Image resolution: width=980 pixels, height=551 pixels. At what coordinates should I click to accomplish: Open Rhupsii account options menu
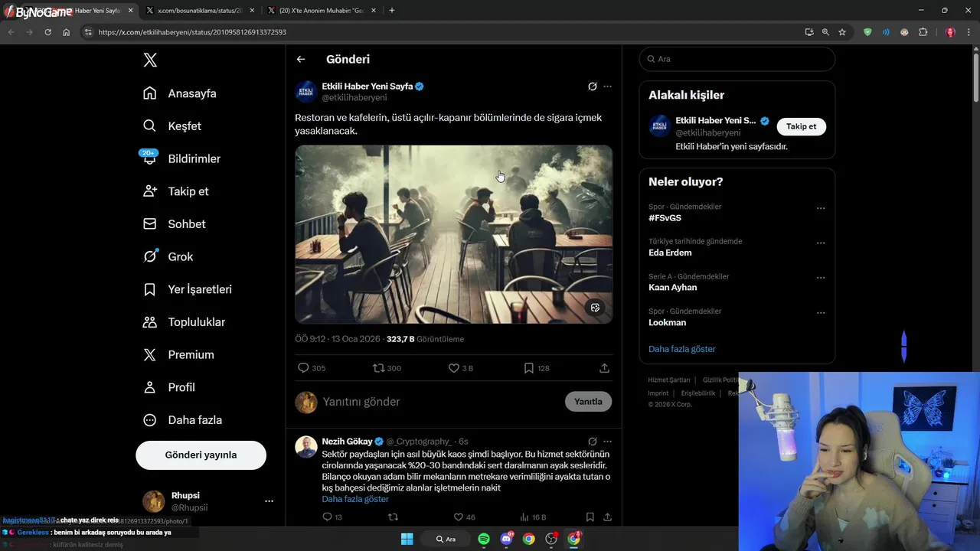point(269,501)
